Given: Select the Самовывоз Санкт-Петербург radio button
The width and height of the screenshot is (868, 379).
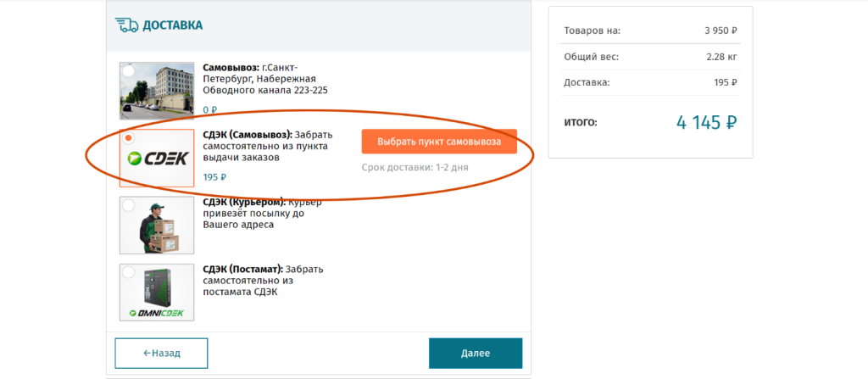Looking at the screenshot, I should tap(128, 71).
